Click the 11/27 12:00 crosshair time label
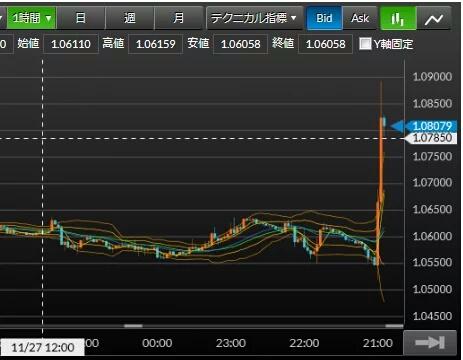 [42, 347]
